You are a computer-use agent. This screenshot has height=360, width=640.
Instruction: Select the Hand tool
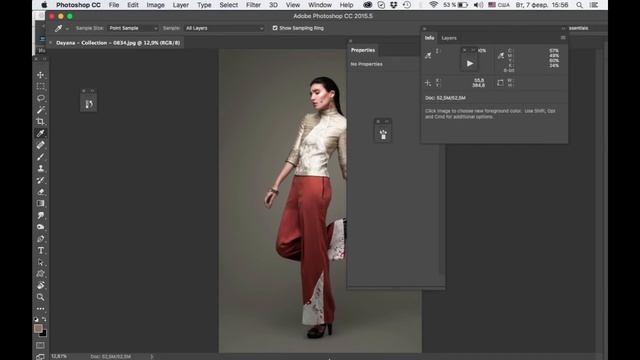click(40, 286)
